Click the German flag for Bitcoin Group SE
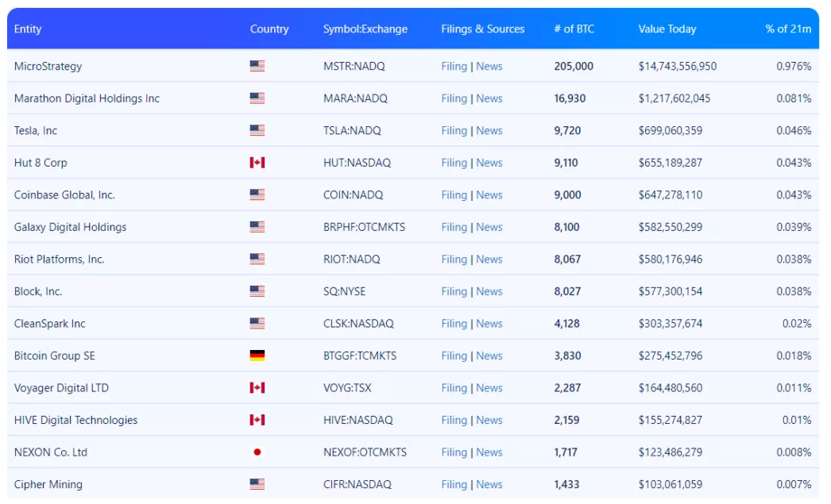The image size is (831, 504). [x=257, y=356]
